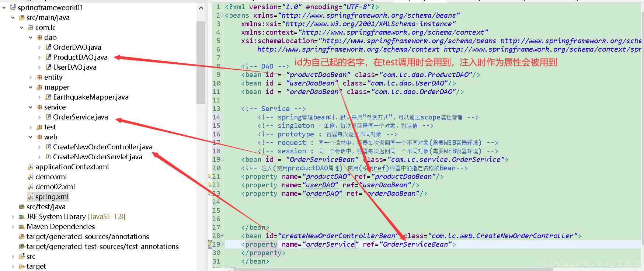Screen dimensions: 644x271
Task: Expand the src folder at bottom
Action: click(13, 256)
